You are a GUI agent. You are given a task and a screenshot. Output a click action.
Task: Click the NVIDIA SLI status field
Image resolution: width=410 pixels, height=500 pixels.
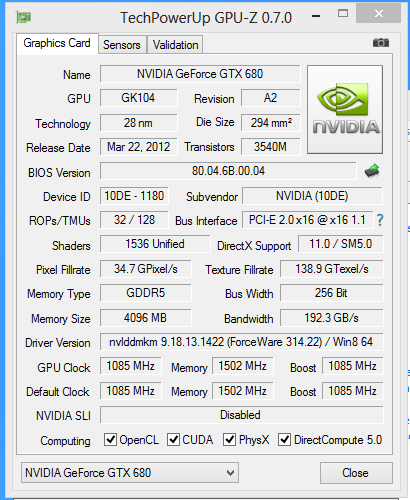[x=241, y=415]
